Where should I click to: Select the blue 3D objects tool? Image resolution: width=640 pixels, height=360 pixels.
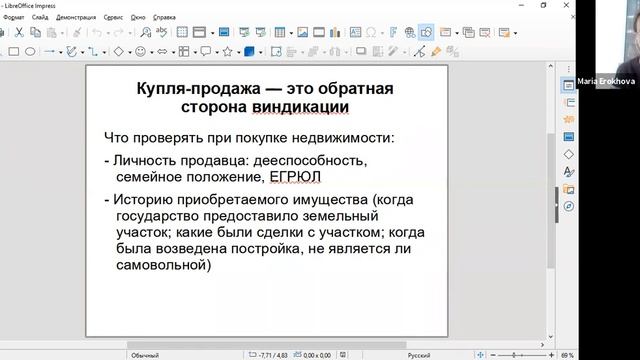coord(249,52)
